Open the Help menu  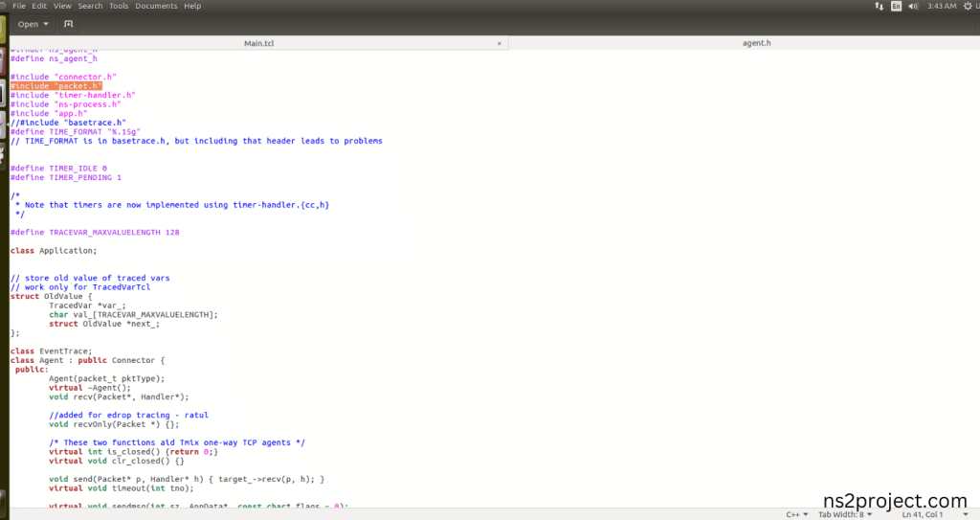click(192, 6)
